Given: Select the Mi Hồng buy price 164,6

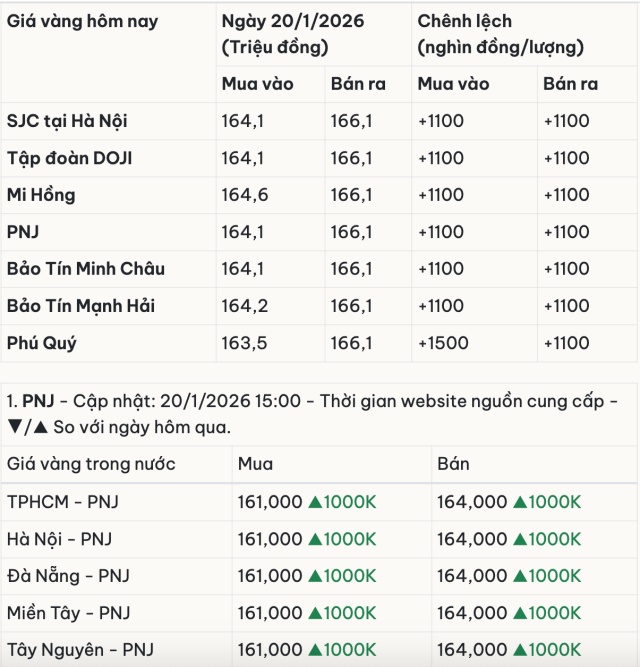Looking at the screenshot, I should pos(245,195).
